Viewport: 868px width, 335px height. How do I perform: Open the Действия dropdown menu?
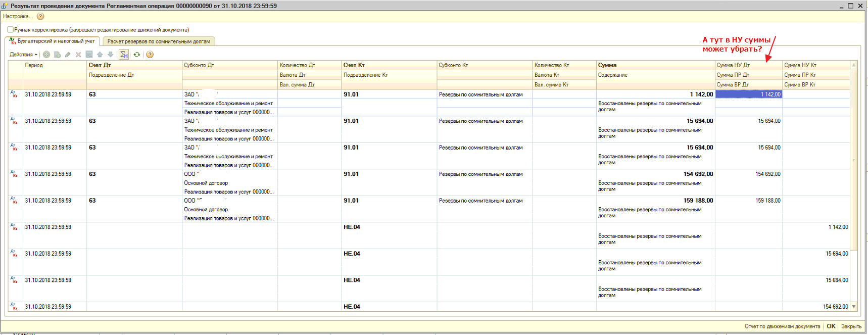[x=23, y=55]
